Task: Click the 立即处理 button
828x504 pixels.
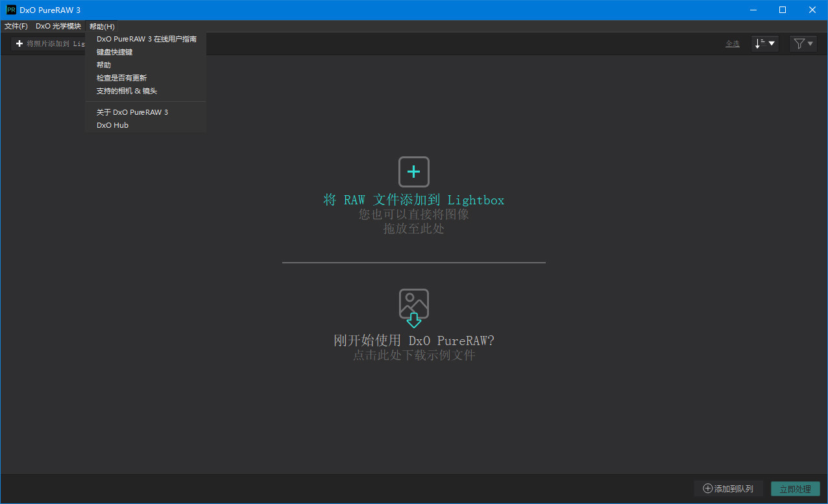Action: (796, 489)
